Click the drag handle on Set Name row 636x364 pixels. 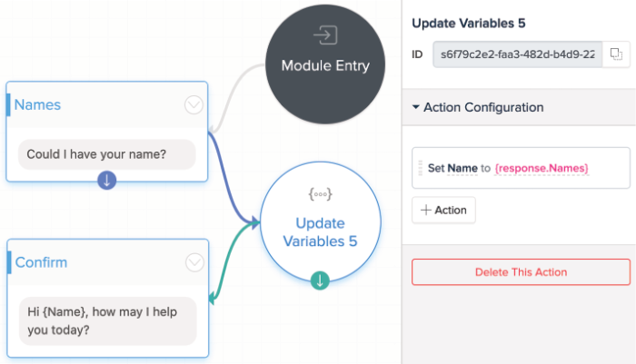click(420, 168)
